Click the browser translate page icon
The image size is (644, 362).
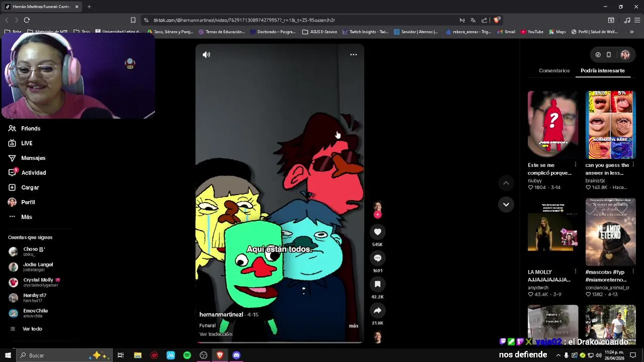click(x=473, y=20)
